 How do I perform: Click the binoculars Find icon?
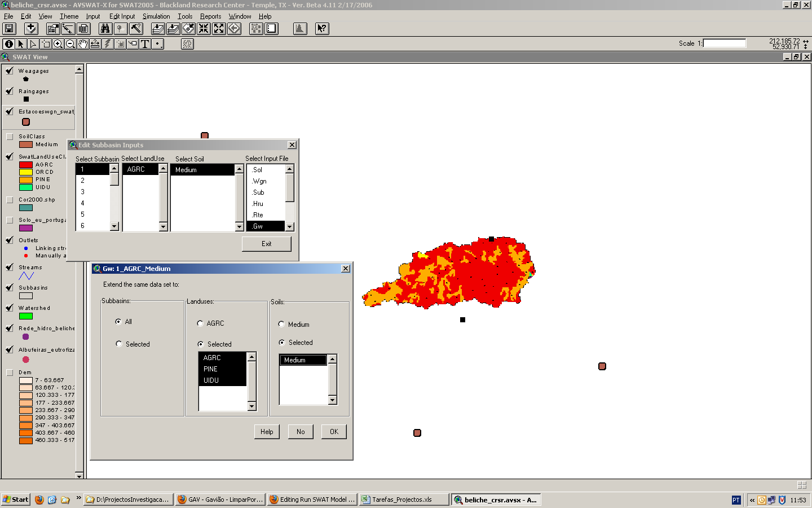click(x=105, y=29)
